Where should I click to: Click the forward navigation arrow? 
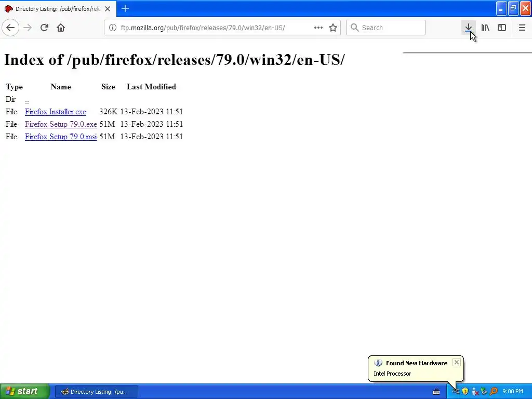point(28,28)
